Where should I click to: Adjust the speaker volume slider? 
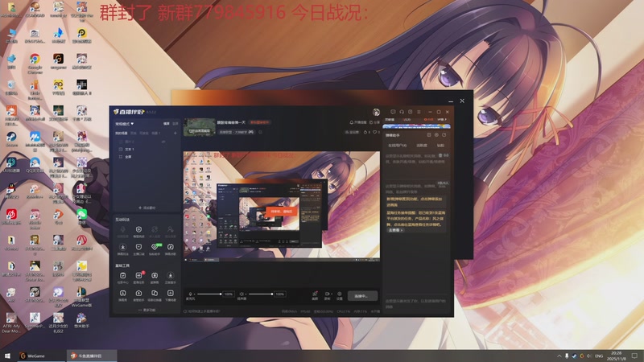260,294
